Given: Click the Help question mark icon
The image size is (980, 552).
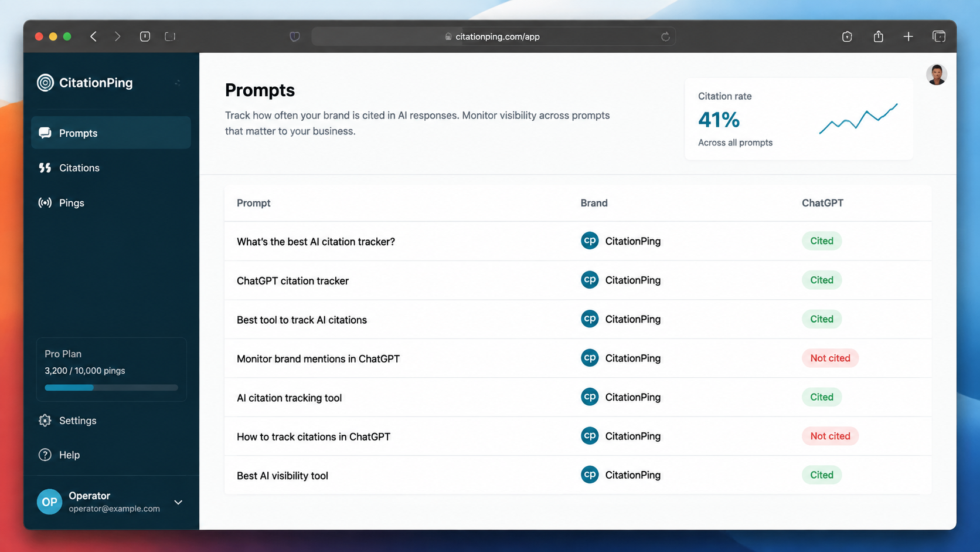Looking at the screenshot, I should (x=45, y=455).
